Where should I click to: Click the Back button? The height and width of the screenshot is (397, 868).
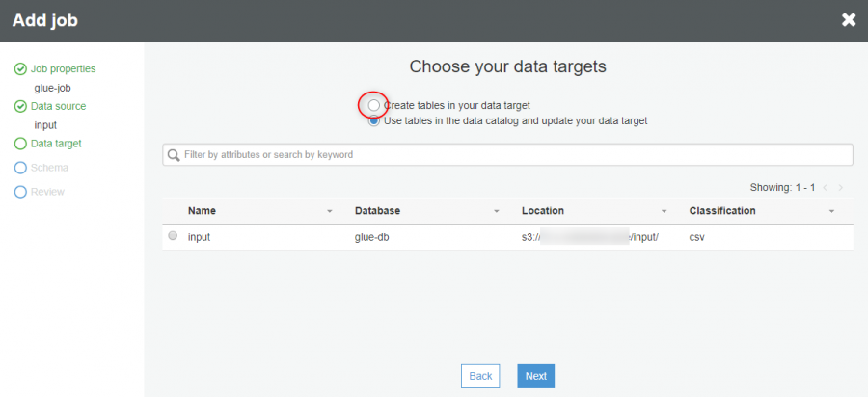click(480, 376)
